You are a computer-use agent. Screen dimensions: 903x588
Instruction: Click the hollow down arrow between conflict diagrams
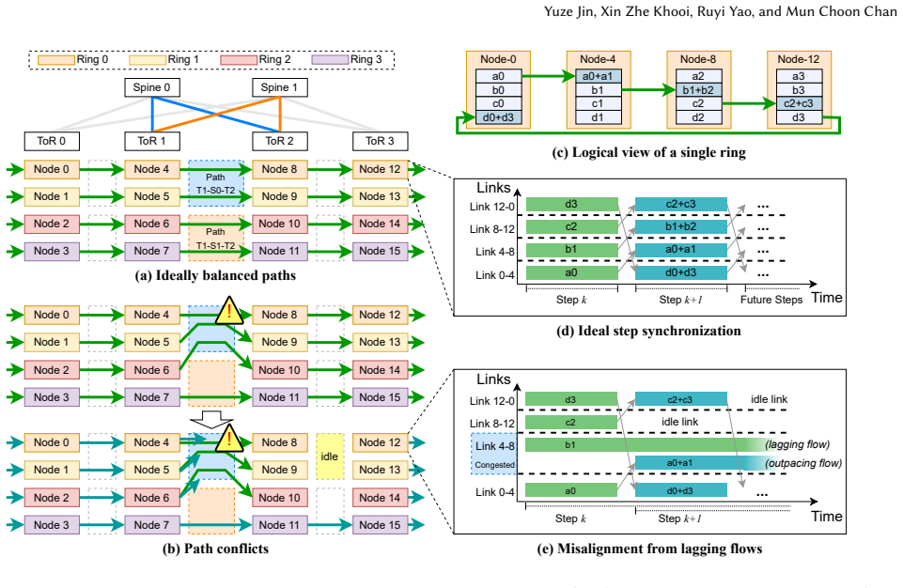(x=211, y=419)
